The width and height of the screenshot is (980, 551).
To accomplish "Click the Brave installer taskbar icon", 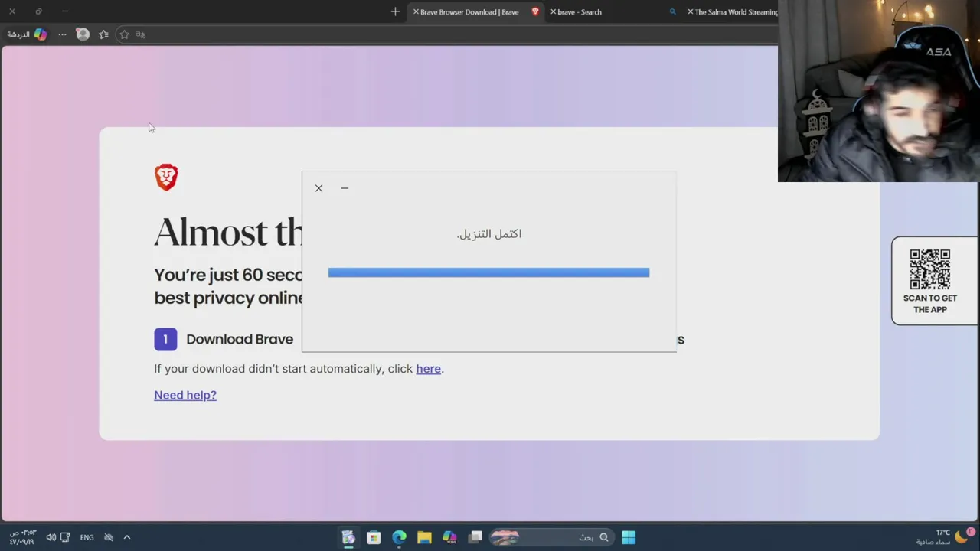I will [348, 537].
